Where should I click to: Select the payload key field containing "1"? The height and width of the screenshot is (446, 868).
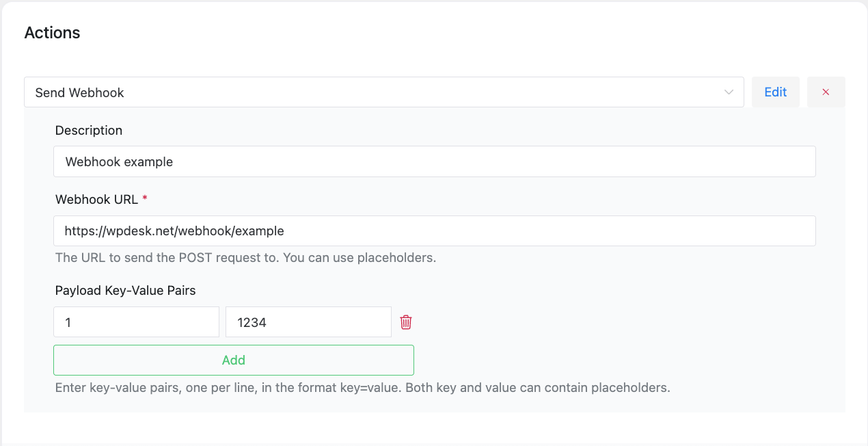136,322
